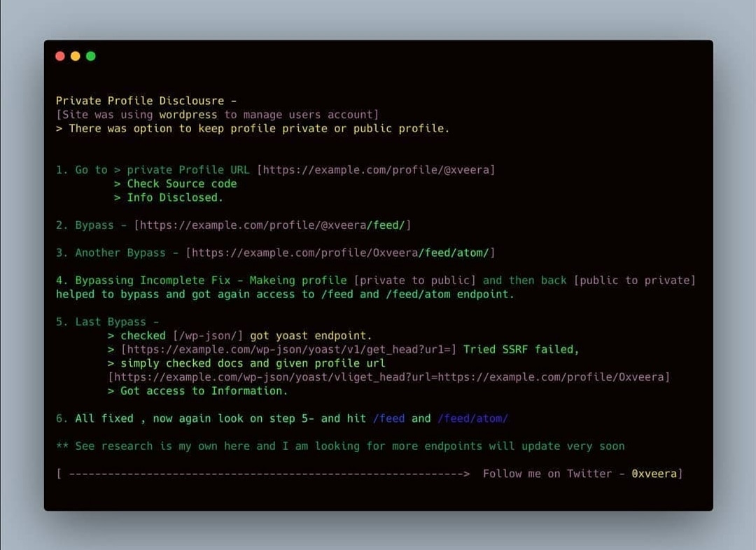756x550 pixels.
Task: Click the step 2 Bypass URL ending in /feed/
Action: [272, 225]
